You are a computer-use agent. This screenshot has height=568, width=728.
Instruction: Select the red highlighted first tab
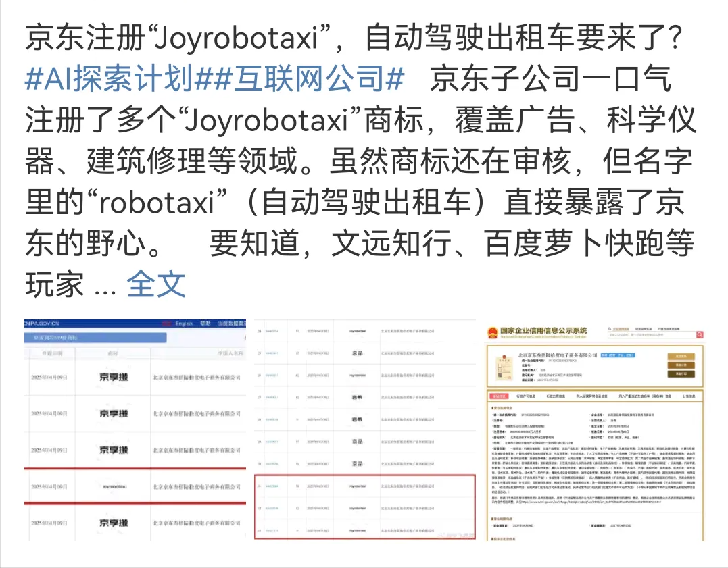499,396
